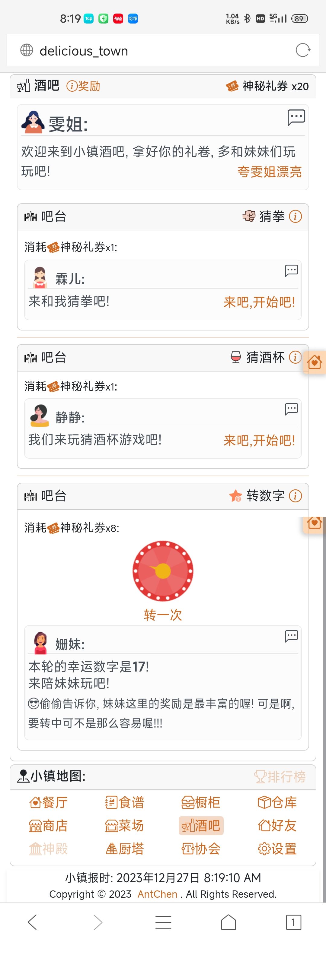The height and width of the screenshot is (980, 326).
Task: Reload the page with the refresh icon
Action: (x=303, y=50)
